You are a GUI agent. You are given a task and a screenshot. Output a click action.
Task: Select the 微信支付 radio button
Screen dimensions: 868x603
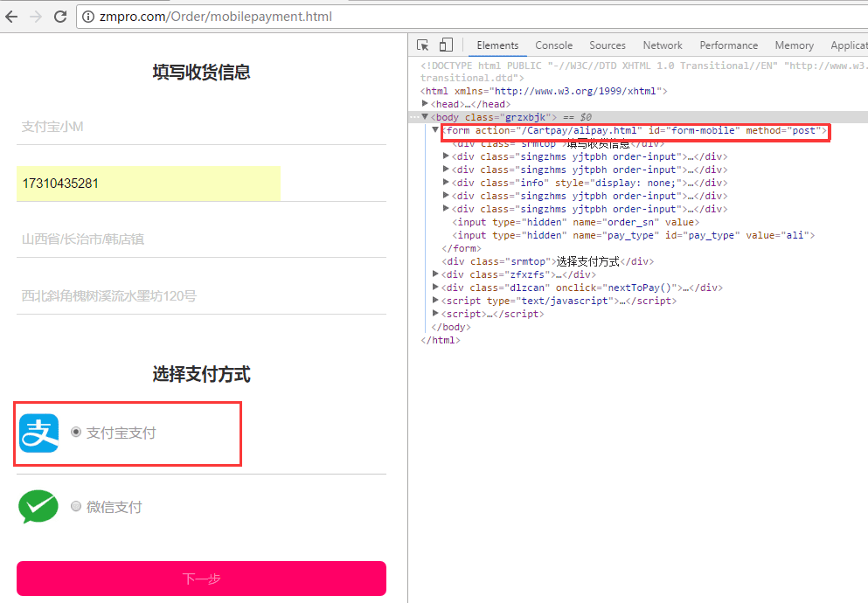pyautogui.click(x=76, y=506)
